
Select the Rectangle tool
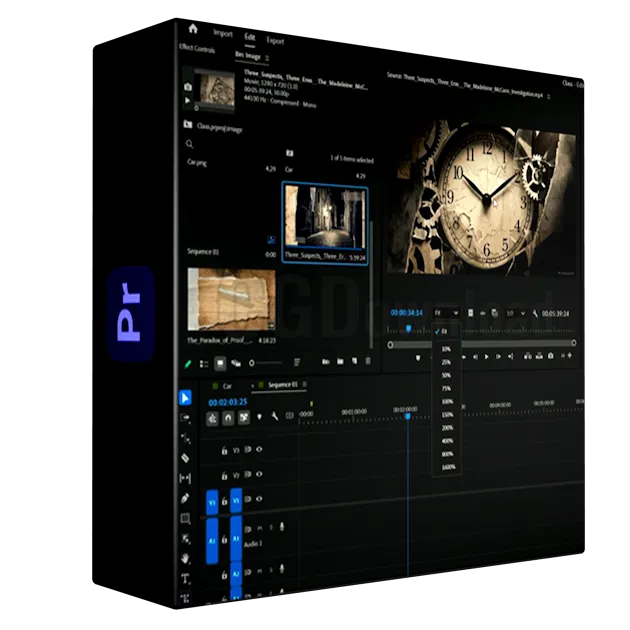(185, 518)
